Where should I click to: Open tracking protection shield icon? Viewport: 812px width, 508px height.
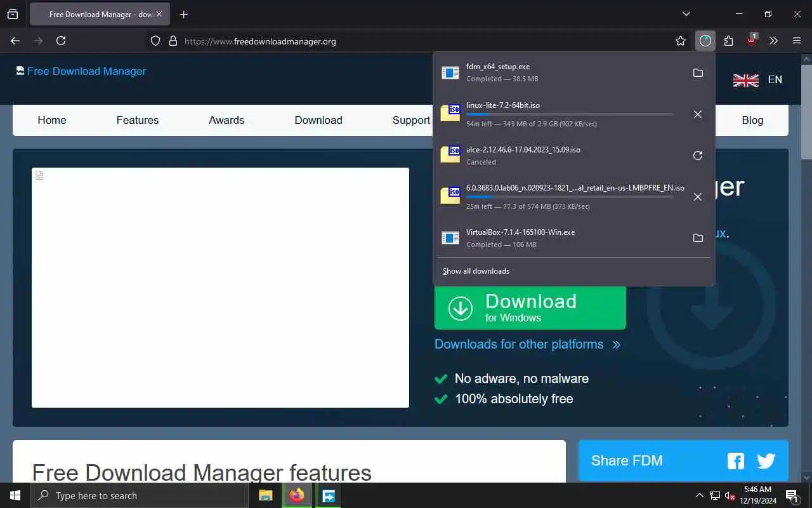point(155,41)
